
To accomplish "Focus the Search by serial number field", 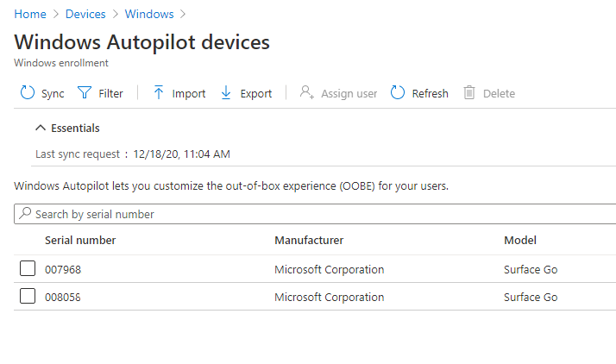I will [319, 213].
